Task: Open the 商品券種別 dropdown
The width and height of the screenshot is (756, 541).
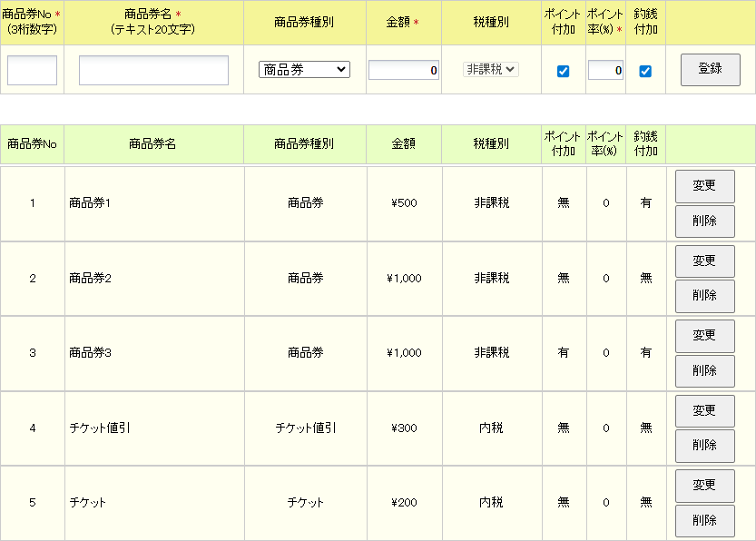Action: click(304, 70)
